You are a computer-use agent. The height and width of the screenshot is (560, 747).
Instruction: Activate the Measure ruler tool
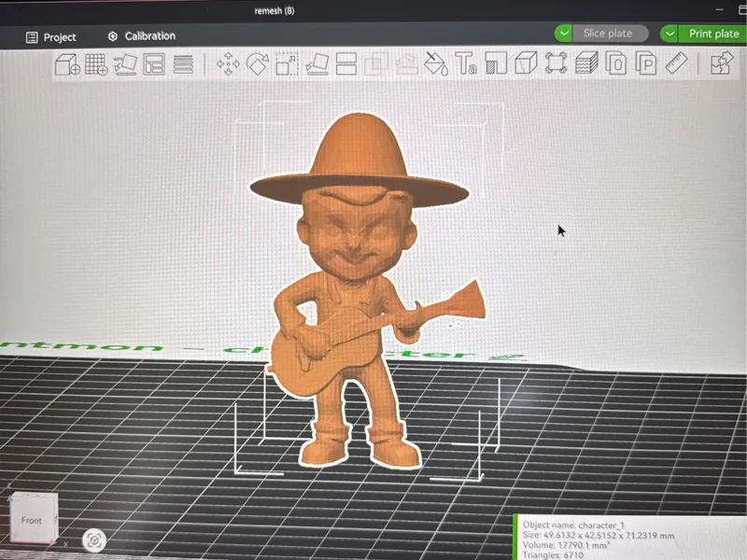coord(676,63)
